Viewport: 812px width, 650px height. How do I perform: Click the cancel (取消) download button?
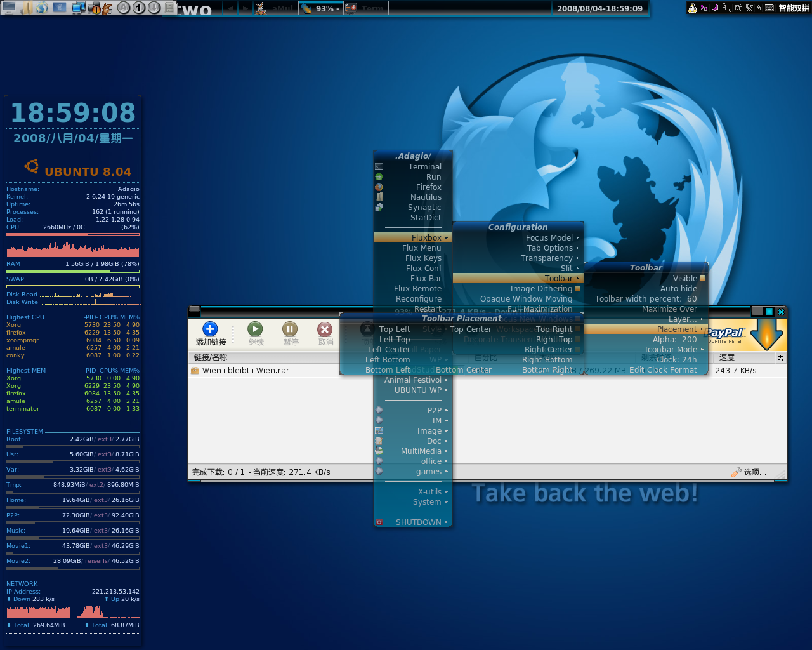pyautogui.click(x=325, y=334)
